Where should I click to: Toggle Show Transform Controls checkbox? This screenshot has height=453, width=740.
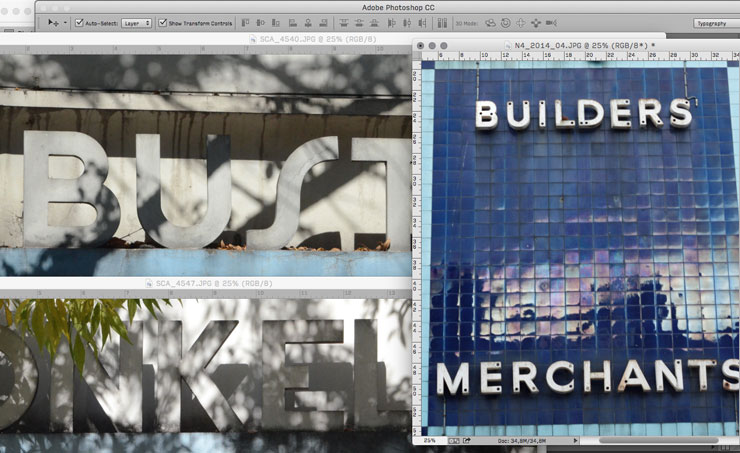(162, 22)
